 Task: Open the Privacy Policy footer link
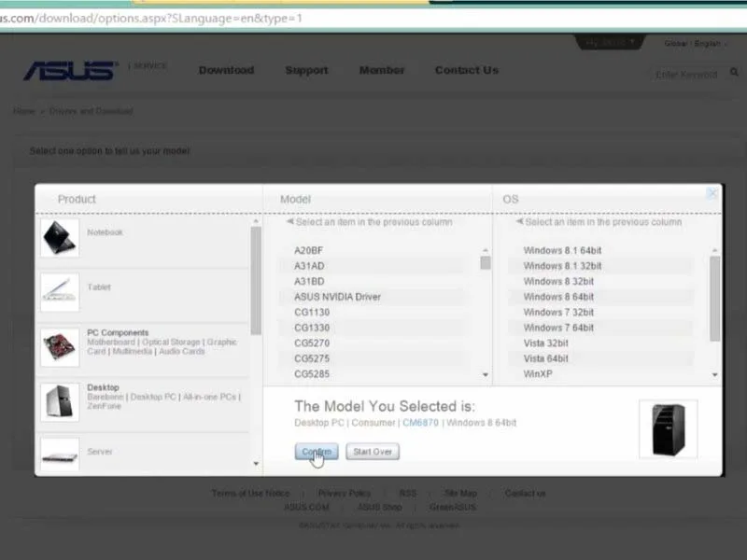[x=345, y=493]
